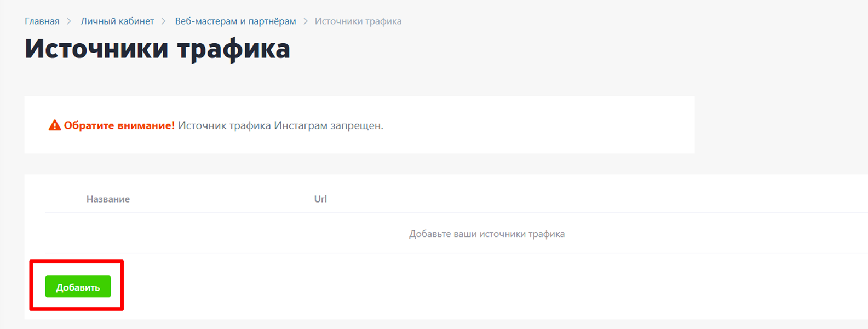Select the grey Источники трафика breadcrumb item
The image size is (868, 329).
pyautogui.click(x=358, y=21)
